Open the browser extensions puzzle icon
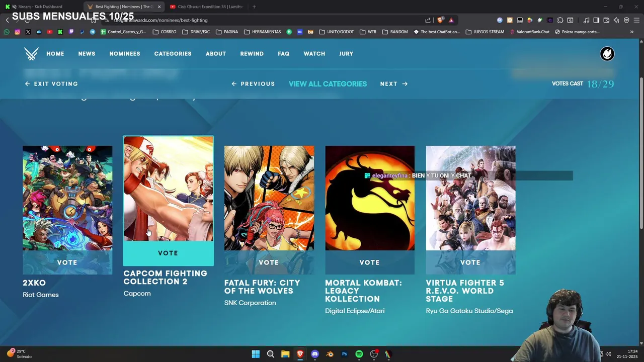Viewport: 644px width, 362px height. (560, 20)
